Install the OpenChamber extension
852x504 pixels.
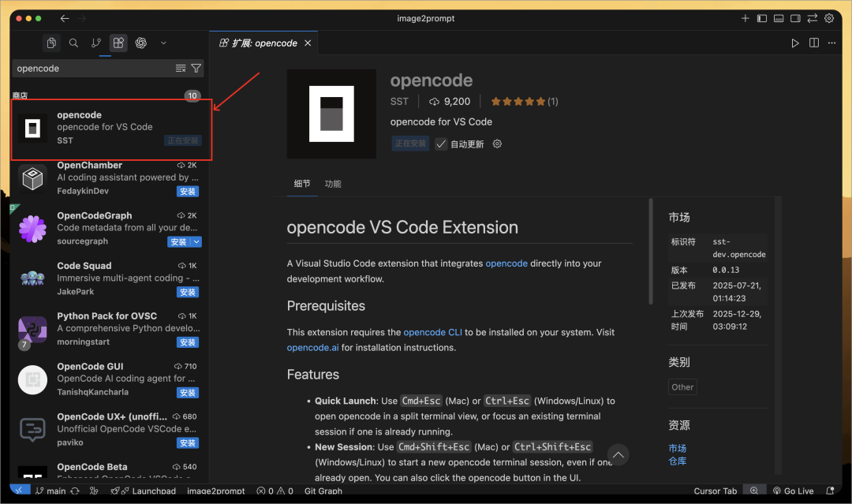tap(188, 191)
